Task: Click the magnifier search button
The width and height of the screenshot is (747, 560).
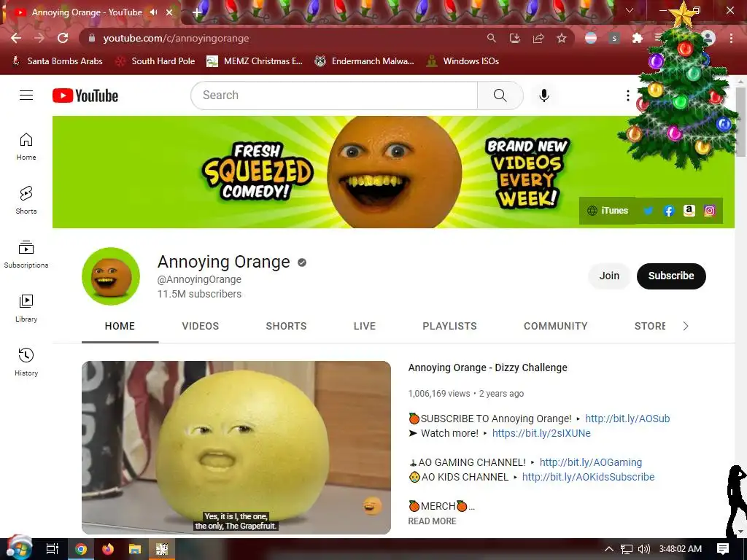Action: pyautogui.click(x=500, y=96)
